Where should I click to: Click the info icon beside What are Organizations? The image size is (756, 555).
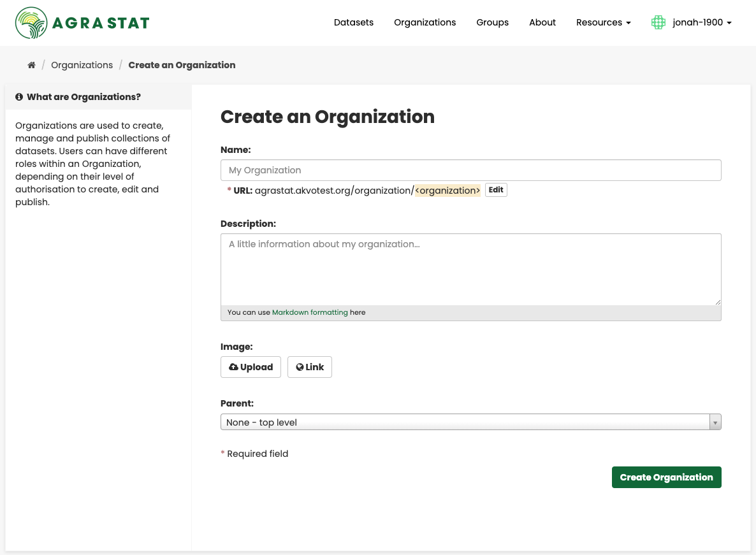tap(19, 97)
